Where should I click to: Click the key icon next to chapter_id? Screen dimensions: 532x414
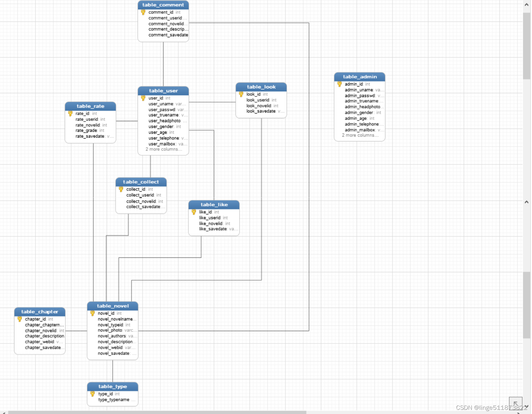pyautogui.click(x=20, y=319)
